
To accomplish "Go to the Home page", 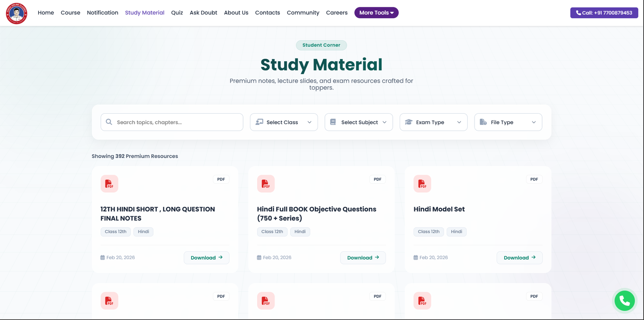I will 46,12.
